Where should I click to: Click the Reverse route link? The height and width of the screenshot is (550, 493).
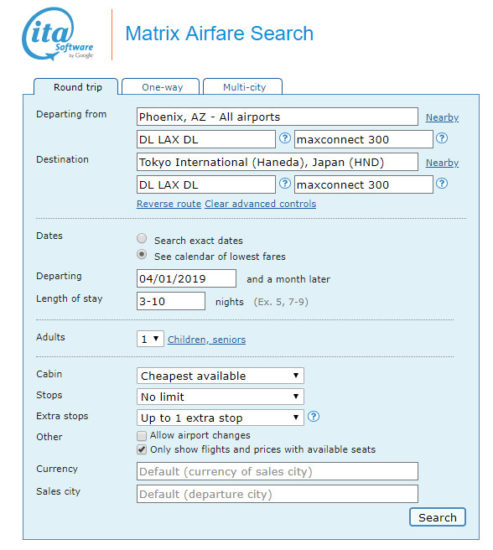[169, 204]
